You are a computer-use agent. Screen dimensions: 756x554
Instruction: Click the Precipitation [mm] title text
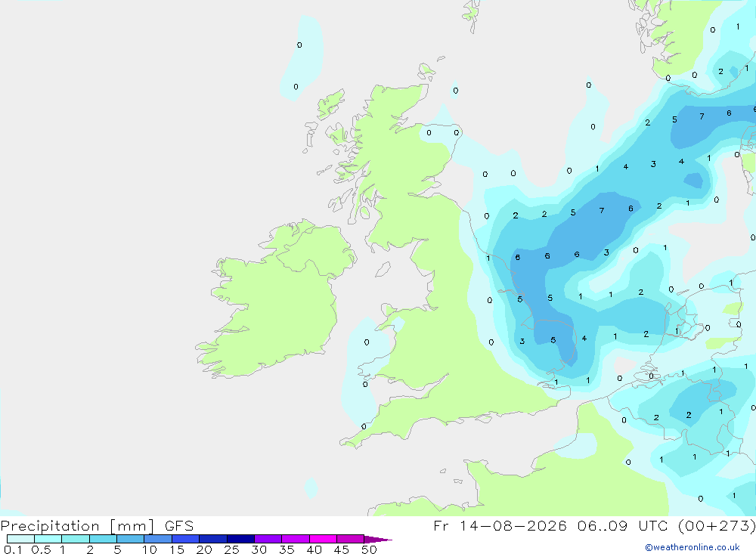tap(77, 526)
